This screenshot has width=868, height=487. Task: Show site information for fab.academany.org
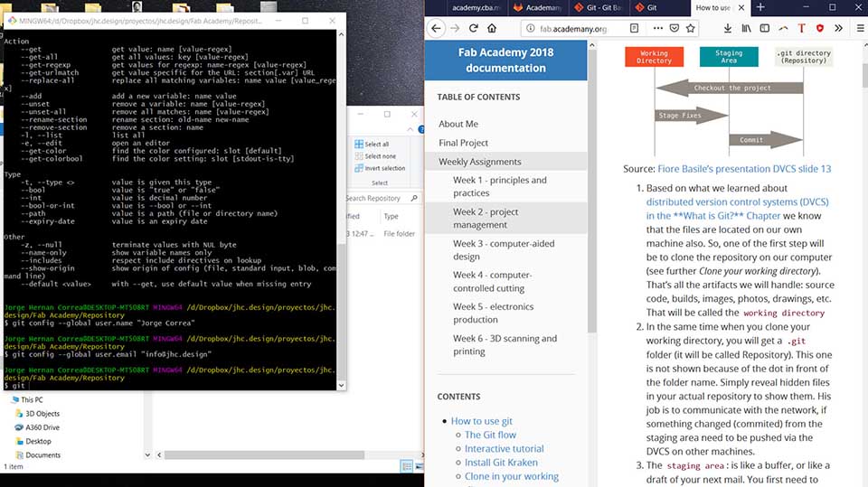(x=531, y=28)
